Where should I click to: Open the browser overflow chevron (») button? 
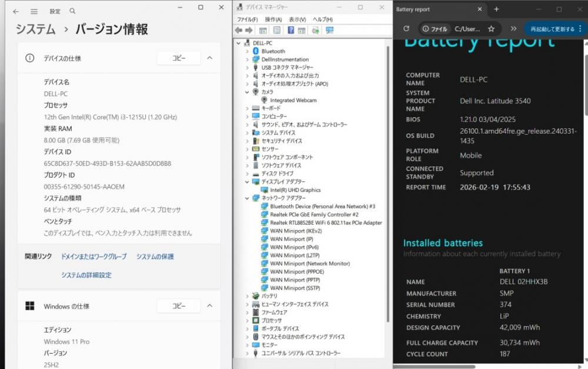click(x=513, y=29)
